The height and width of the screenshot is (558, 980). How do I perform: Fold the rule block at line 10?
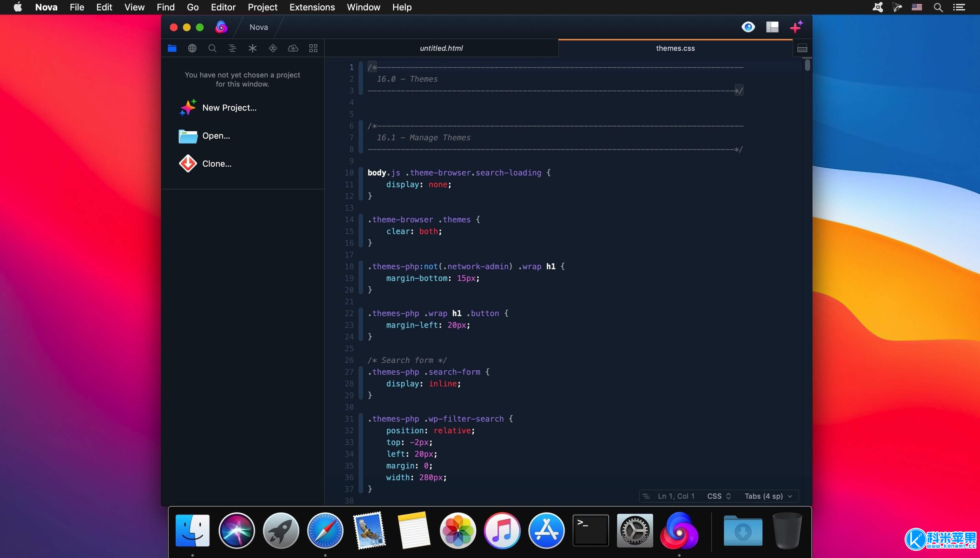[361, 184]
